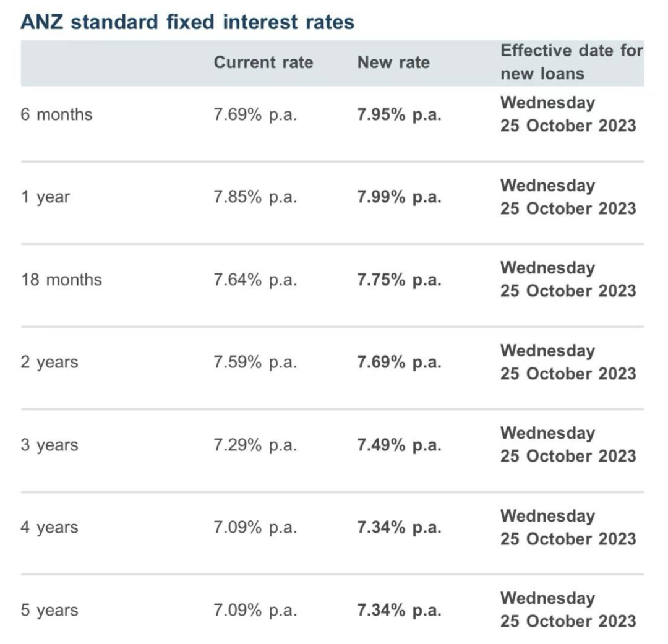The height and width of the screenshot is (644, 668).
Task: Select the New rate column header
Action: click(393, 62)
